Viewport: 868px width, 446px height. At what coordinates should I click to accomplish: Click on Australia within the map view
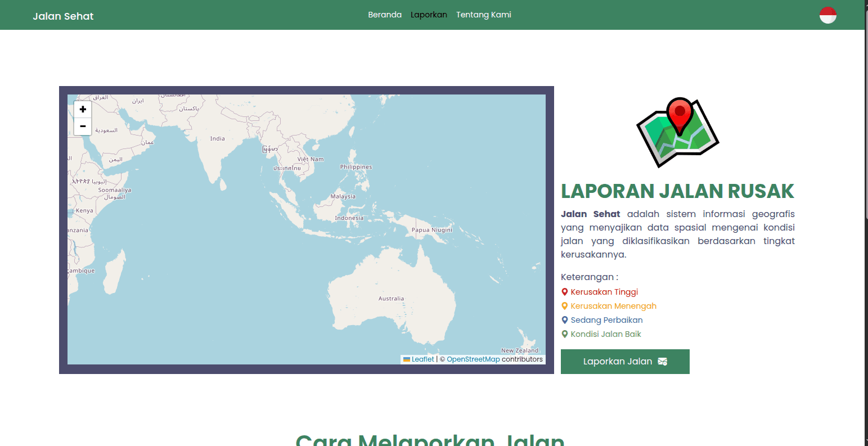pos(392,299)
